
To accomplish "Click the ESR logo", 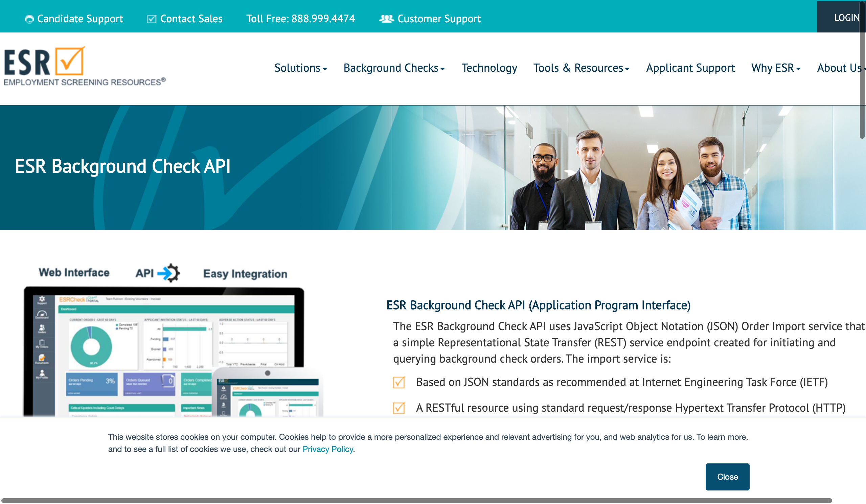I will 85,66.
